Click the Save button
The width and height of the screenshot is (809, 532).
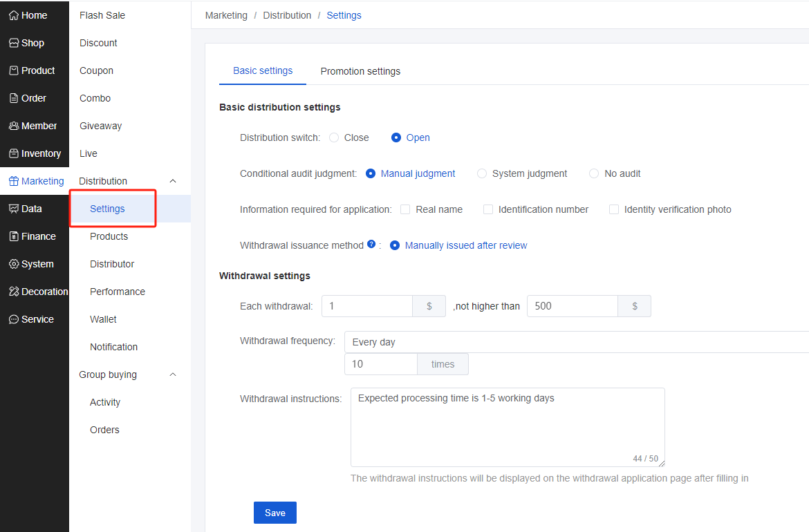275,513
